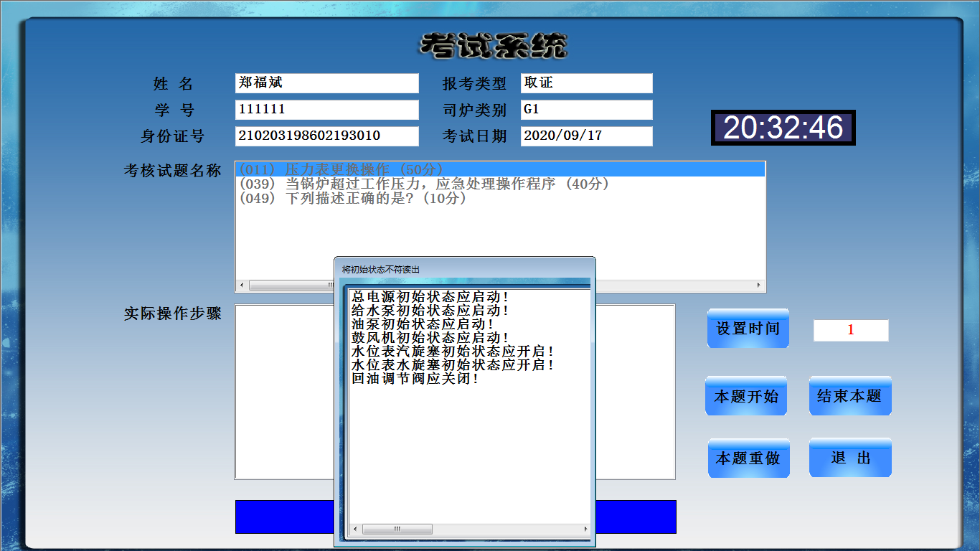Click the 司炉类别 field showing G1
980x551 pixels.
pyautogui.click(x=586, y=110)
